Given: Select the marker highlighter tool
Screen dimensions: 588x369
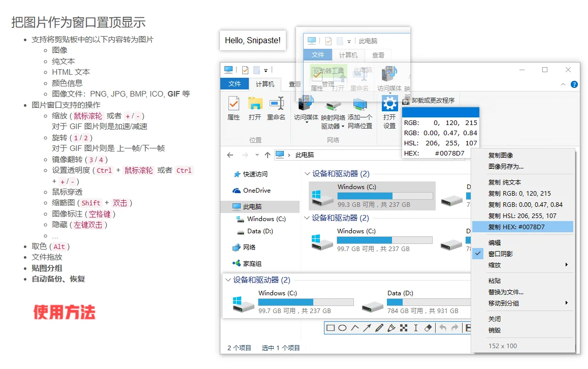Looking at the screenshot, I should (391, 328).
